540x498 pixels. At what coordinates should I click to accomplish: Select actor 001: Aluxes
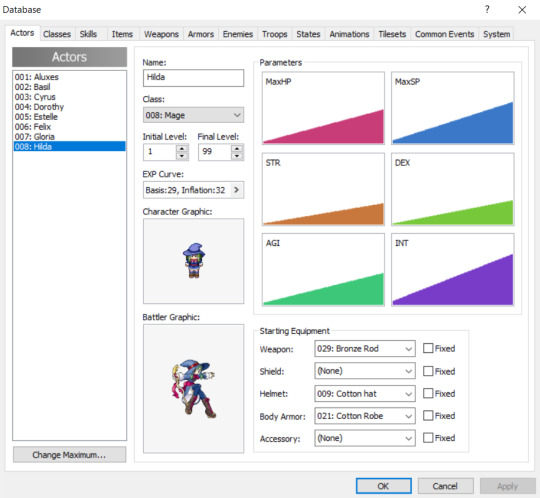tap(69, 77)
